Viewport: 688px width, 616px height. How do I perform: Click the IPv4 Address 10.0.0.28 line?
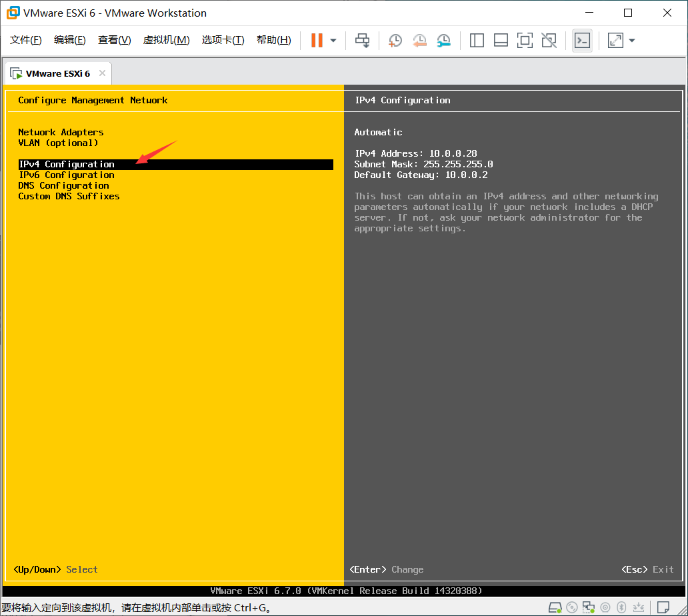(x=415, y=153)
